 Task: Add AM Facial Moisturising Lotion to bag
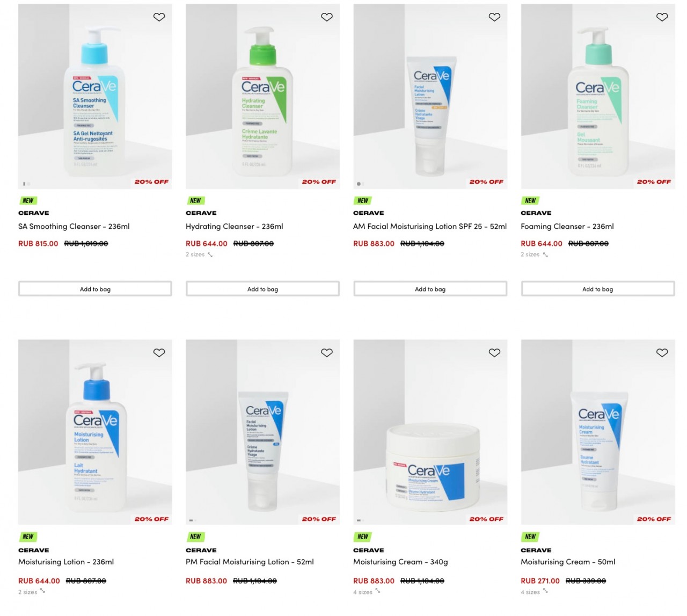coord(430,289)
